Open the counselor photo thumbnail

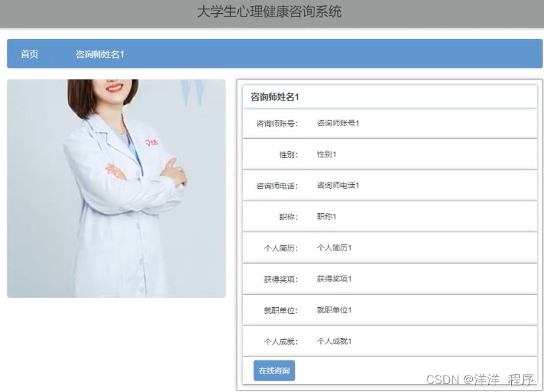coord(116,188)
